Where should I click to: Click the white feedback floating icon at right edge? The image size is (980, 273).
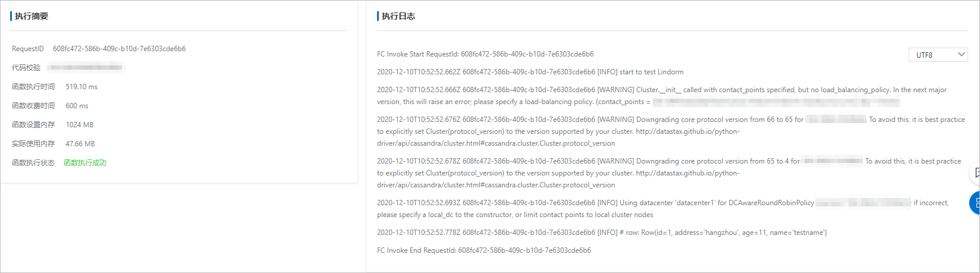975,173
